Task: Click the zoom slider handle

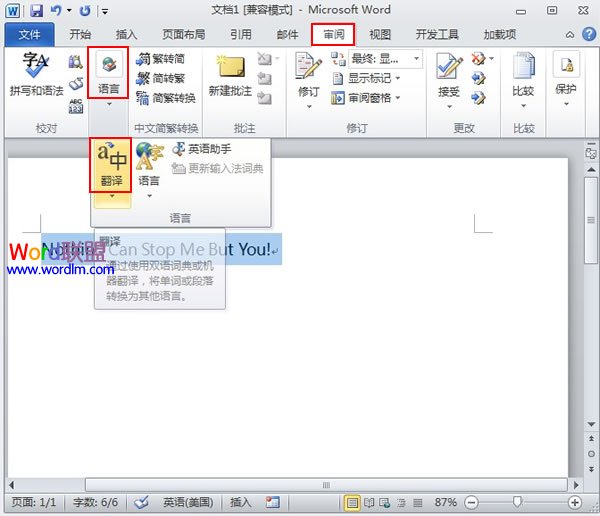Action: coord(517,502)
